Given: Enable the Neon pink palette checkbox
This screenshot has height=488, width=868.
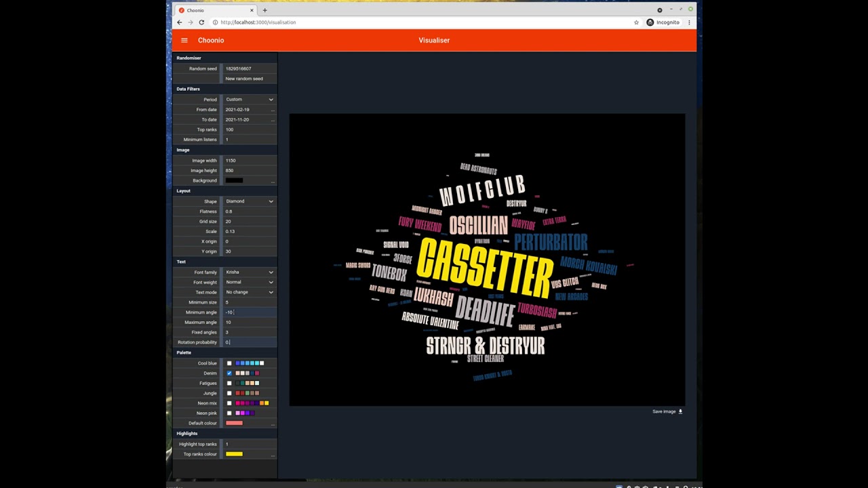Looking at the screenshot, I should click(x=229, y=413).
